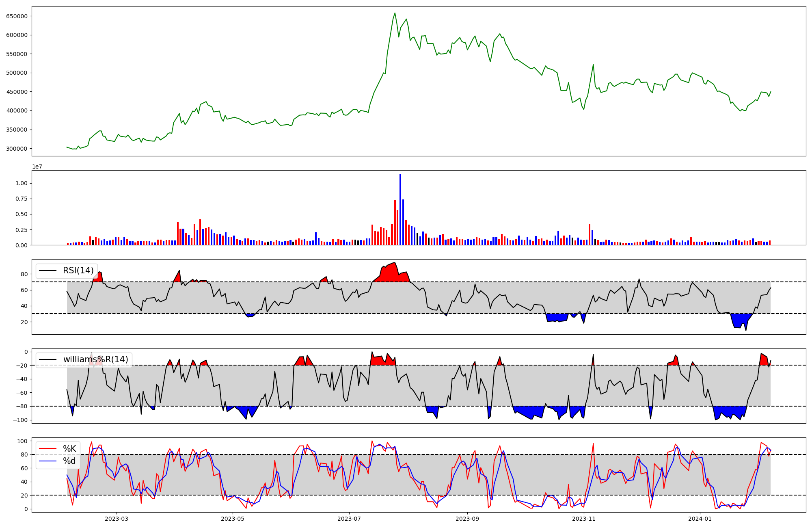
Task: Click the %K legend text
Action: (x=69, y=449)
